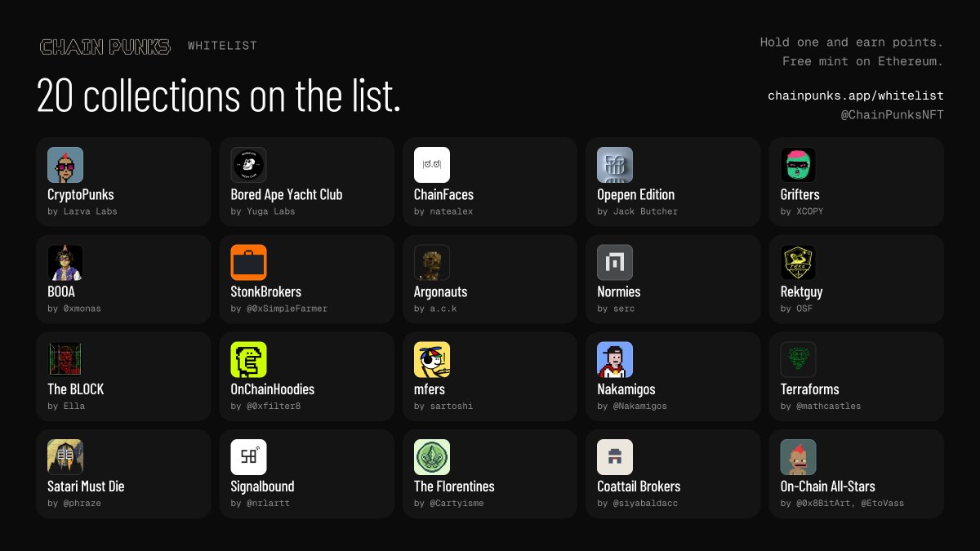Click the 'by Jack Butcher' creator text
Viewport: 980px width, 551px height.
click(x=638, y=211)
